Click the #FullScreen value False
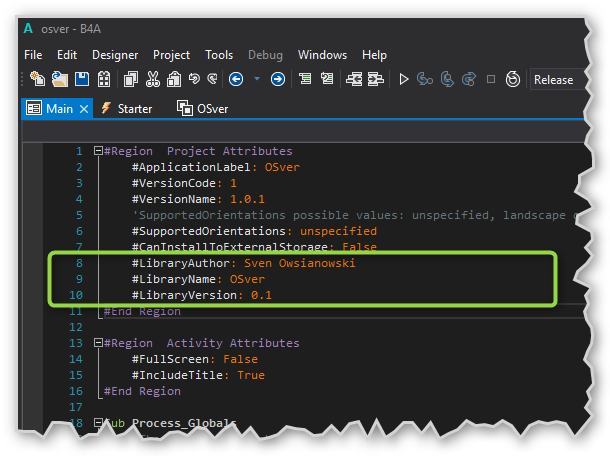The width and height of the screenshot is (610, 456). click(240, 359)
